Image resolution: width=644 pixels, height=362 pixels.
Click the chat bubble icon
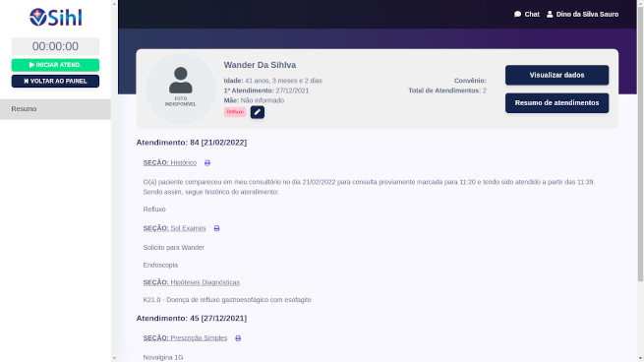(517, 14)
